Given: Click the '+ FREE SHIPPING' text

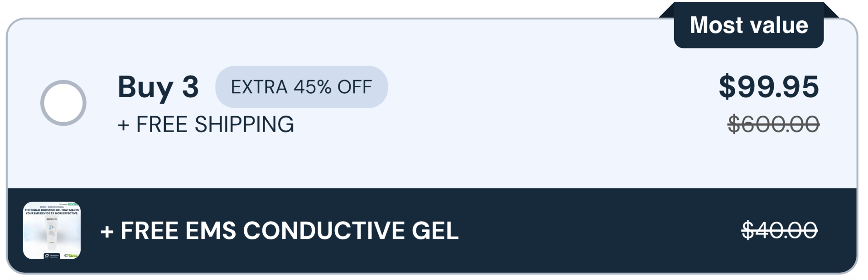Looking at the screenshot, I should click(206, 124).
